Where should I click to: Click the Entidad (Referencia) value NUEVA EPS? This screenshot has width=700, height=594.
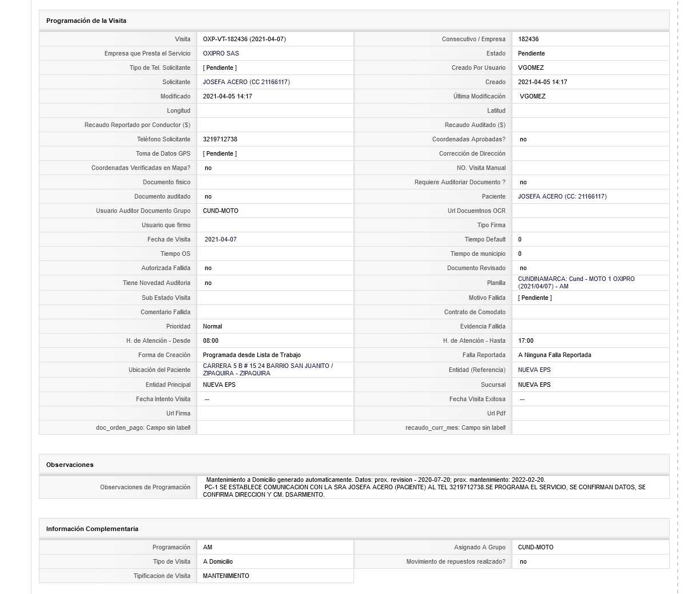pyautogui.click(x=534, y=370)
